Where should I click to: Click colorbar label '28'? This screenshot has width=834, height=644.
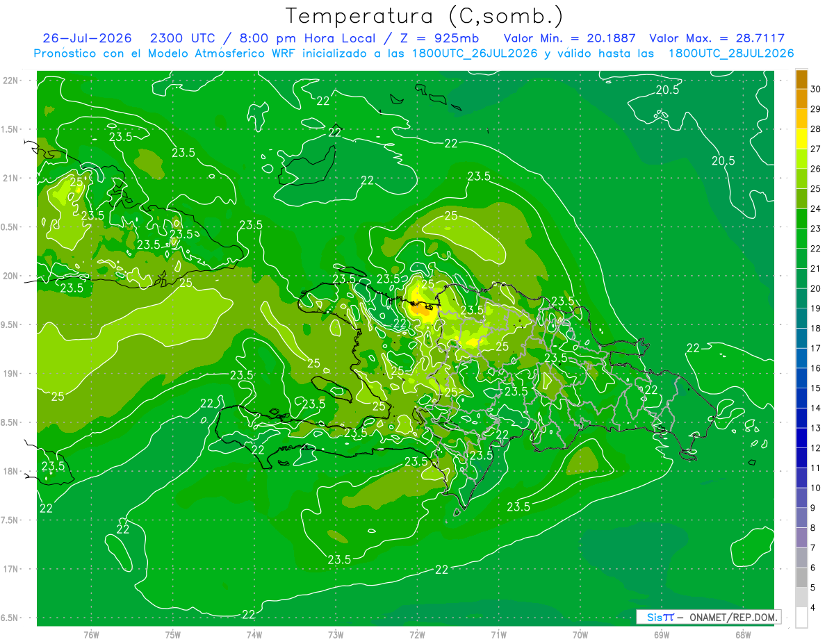[x=815, y=129]
